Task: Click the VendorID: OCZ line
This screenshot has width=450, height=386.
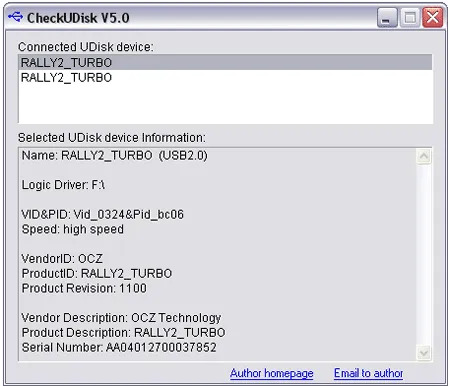Action: (x=62, y=259)
